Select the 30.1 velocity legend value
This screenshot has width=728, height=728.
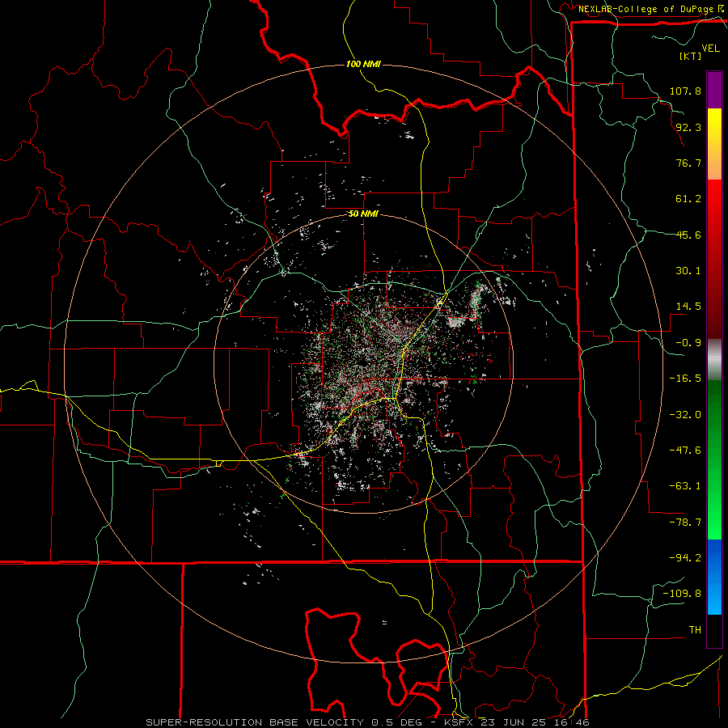click(x=688, y=271)
